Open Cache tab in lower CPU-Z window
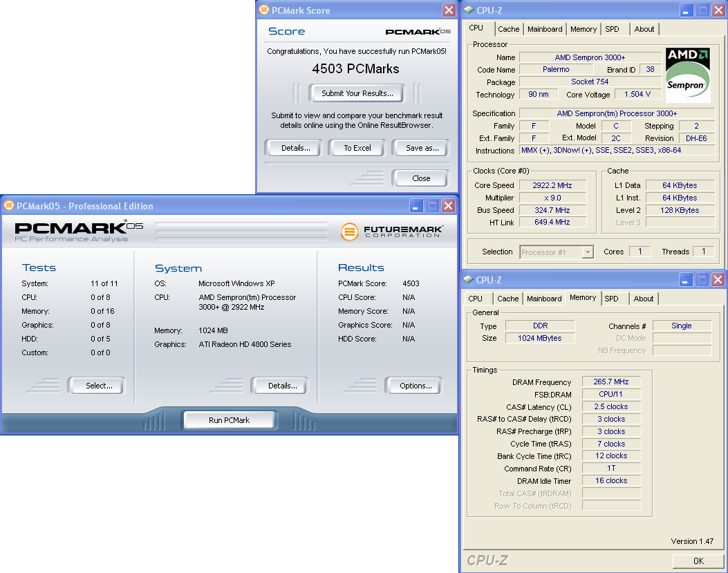 click(507, 299)
